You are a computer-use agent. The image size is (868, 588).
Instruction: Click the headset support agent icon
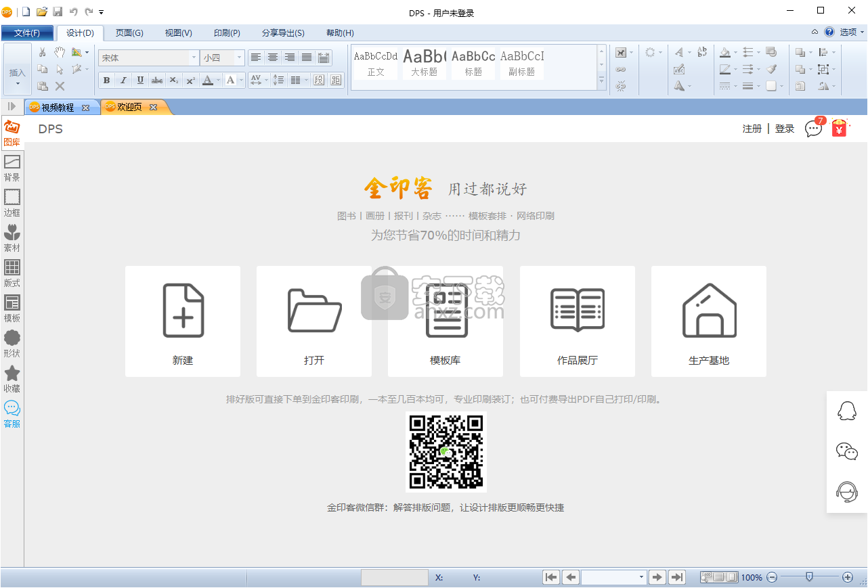click(847, 492)
